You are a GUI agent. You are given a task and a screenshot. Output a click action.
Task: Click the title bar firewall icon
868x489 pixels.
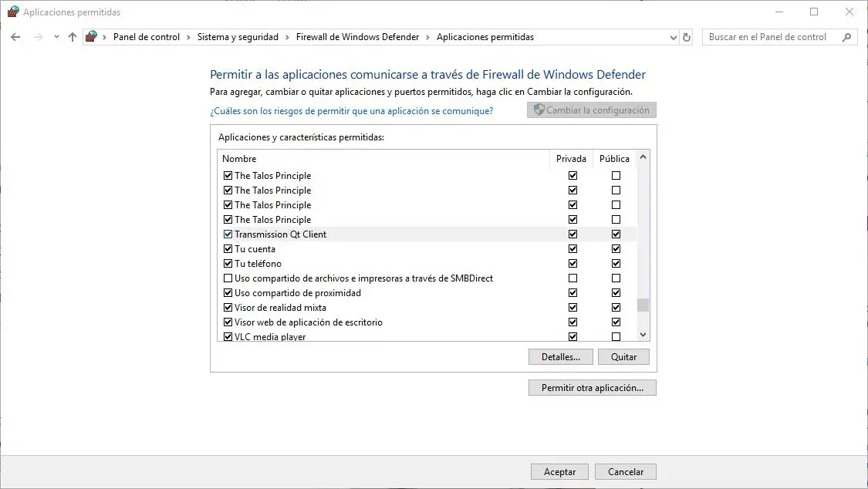click(13, 12)
